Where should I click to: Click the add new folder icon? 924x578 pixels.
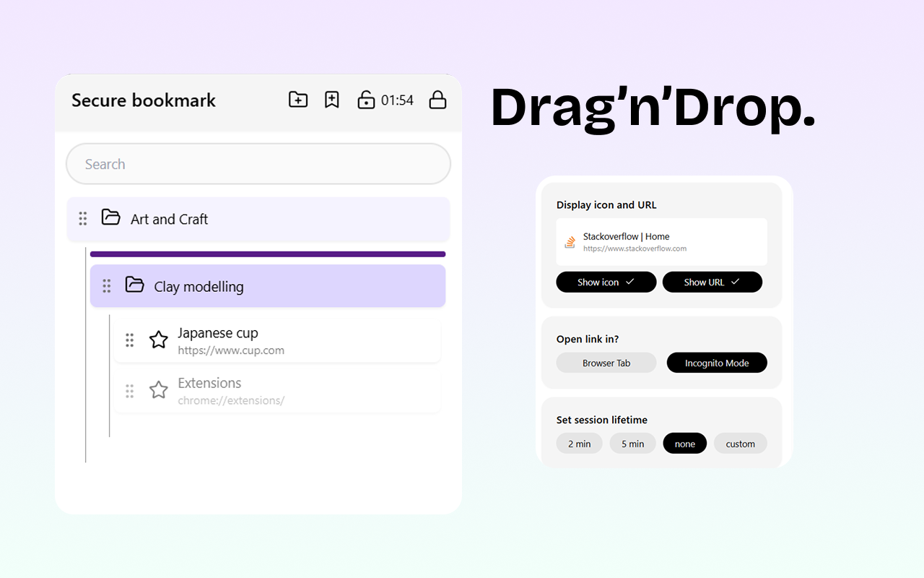[297, 100]
